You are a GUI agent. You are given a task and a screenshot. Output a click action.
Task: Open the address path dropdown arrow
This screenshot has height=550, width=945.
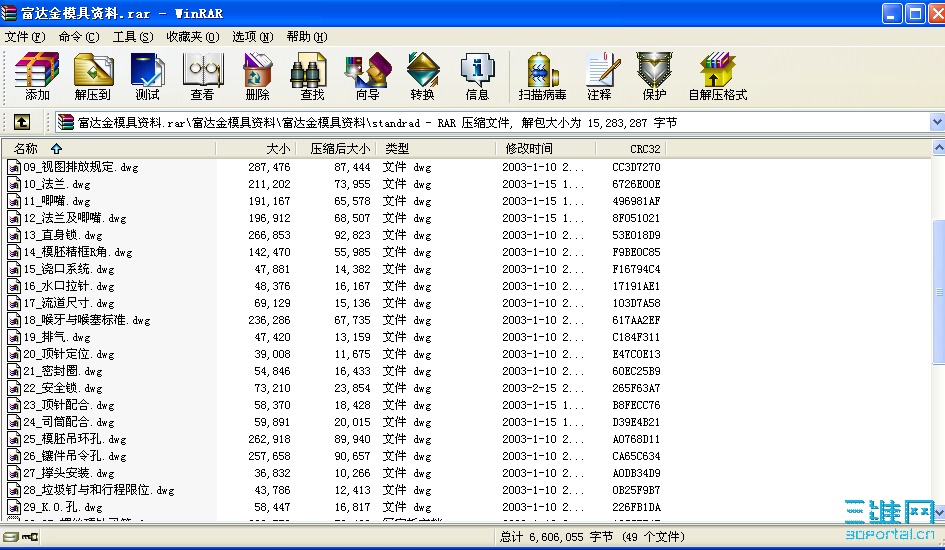pos(937,122)
